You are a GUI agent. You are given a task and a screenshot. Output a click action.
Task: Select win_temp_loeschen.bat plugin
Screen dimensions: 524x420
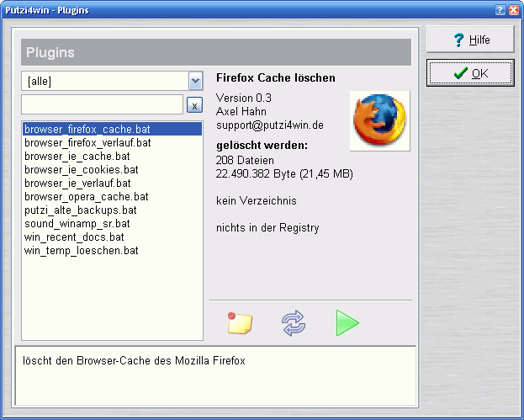click(x=113, y=251)
